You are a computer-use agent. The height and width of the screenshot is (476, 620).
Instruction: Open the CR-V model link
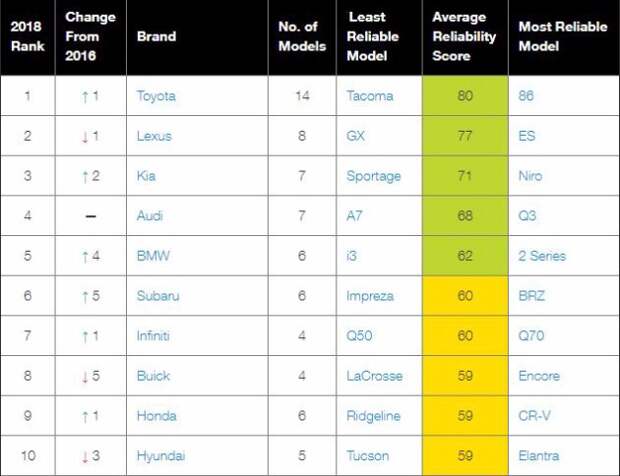pyautogui.click(x=534, y=416)
